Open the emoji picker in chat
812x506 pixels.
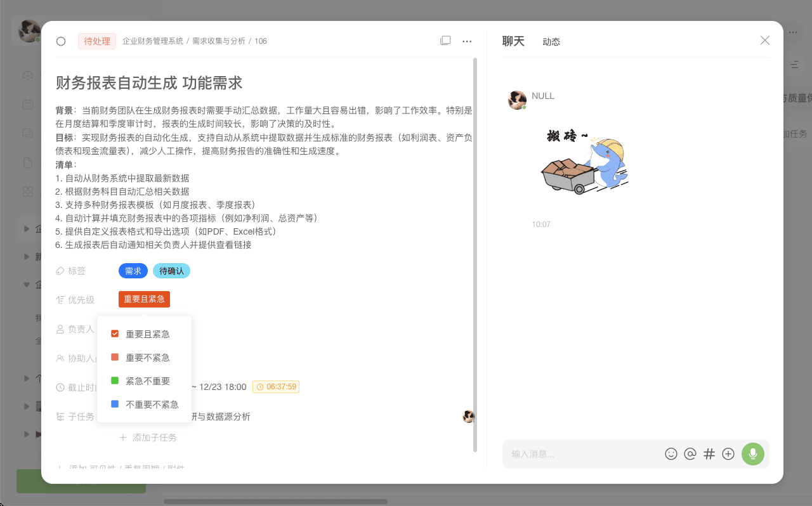pos(671,454)
